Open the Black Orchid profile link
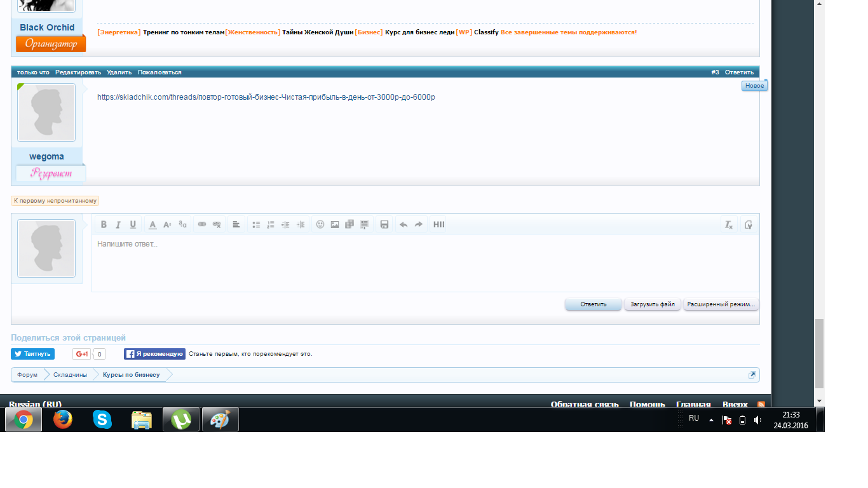The width and height of the screenshot is (868, 488). [x=47, y=27]
